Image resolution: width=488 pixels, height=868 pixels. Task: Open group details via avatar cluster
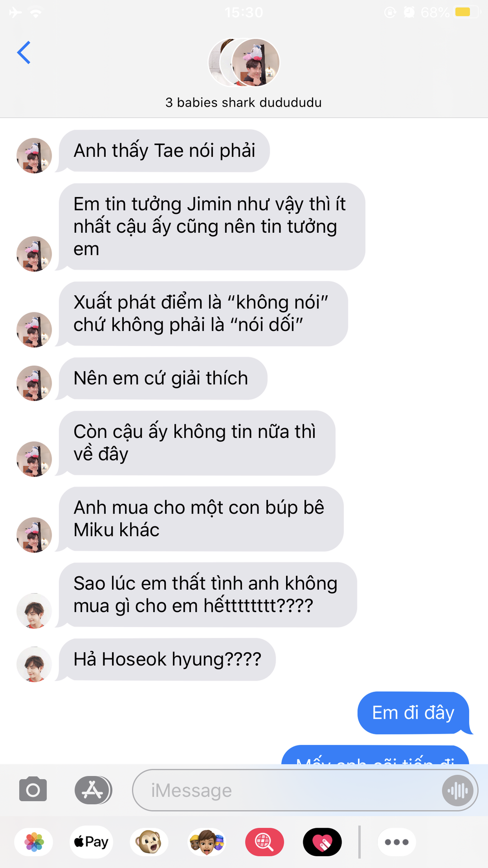coord(244,62)
